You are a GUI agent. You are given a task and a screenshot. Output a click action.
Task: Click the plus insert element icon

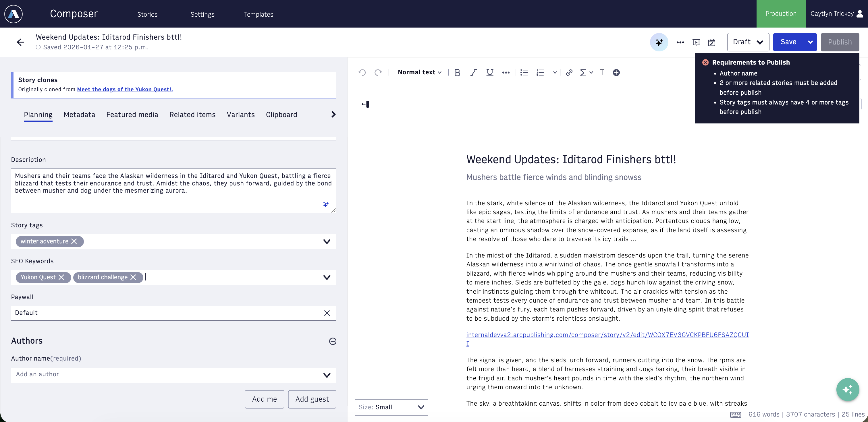[616, 72]
